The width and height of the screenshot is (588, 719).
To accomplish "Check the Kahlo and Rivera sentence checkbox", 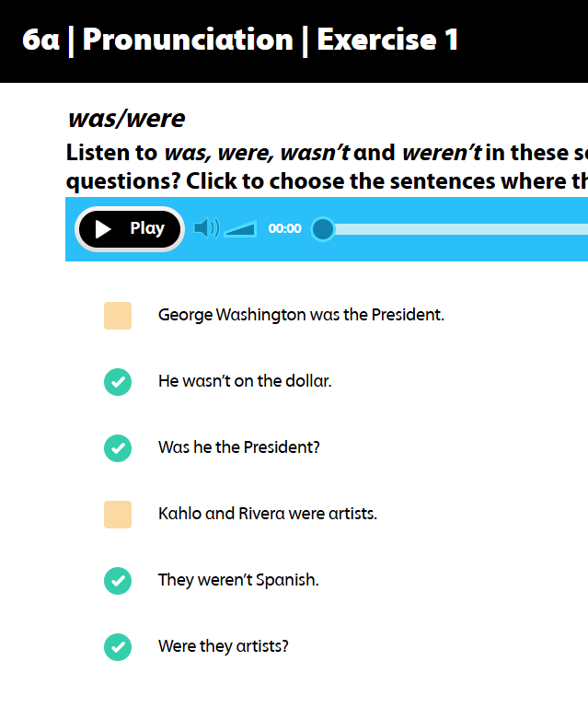I will [x=118, y=514].
